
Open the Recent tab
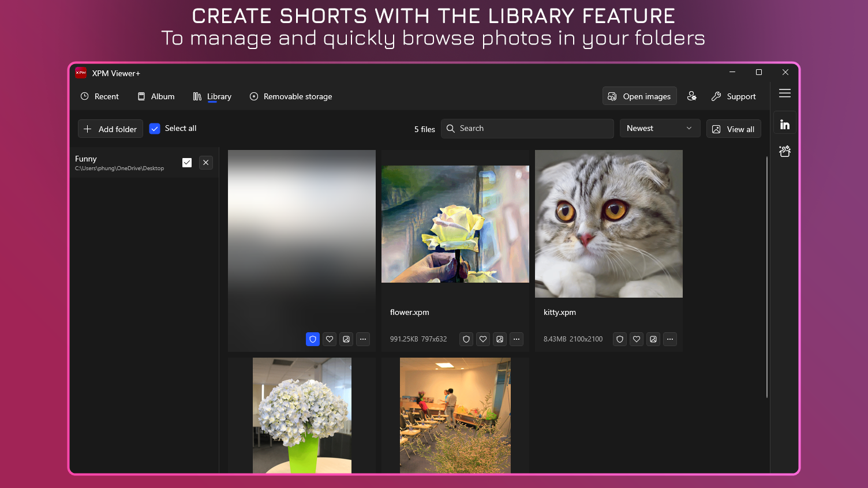(100, 96)
